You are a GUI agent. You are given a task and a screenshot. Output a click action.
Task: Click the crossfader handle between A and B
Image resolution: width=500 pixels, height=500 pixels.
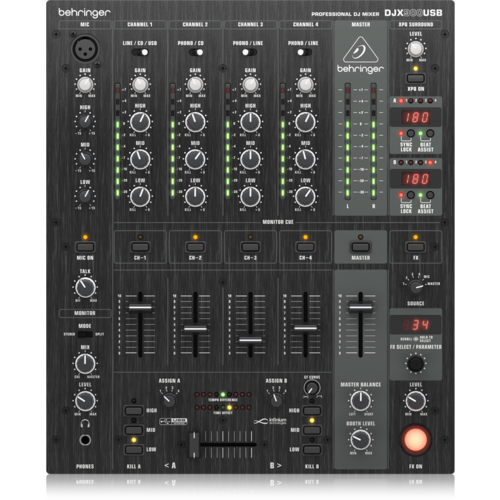(x=194, y=445)
